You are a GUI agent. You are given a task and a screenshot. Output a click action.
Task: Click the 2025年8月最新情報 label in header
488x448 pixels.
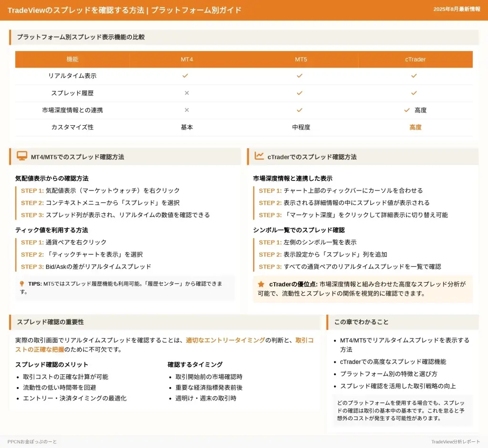coord(457,9)
